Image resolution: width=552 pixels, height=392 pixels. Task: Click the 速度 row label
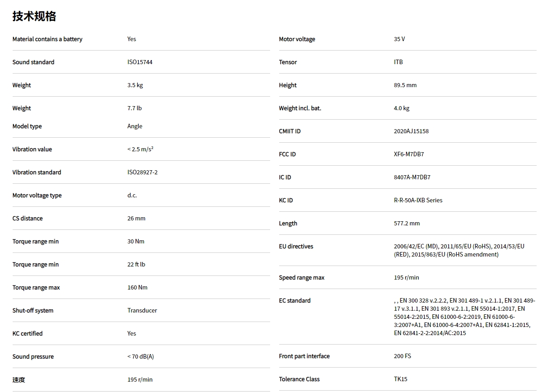tap(19, 380)
